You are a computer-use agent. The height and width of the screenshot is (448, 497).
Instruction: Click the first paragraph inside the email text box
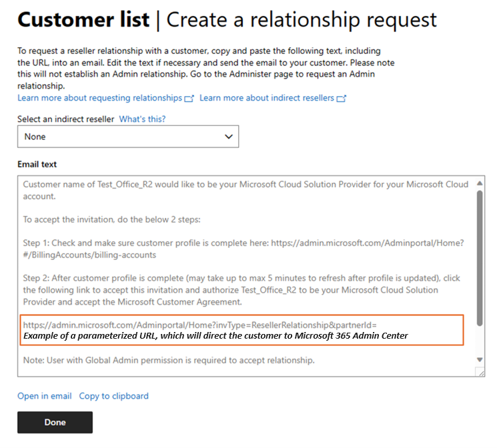click(x=245, y=190)
